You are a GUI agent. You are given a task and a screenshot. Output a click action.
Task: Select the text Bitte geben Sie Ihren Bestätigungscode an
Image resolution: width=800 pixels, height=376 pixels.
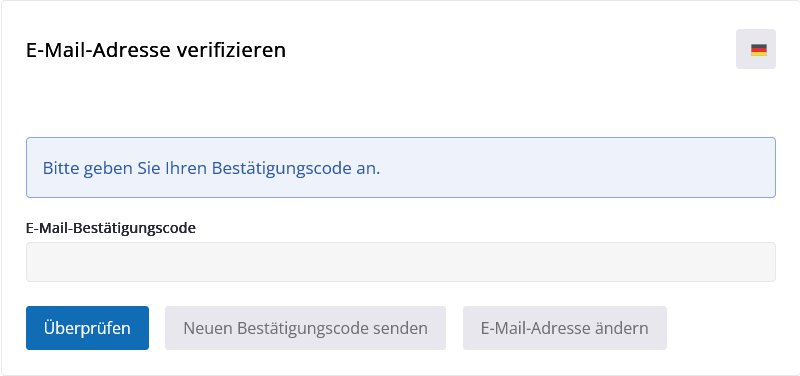click(x=211, y=168)
